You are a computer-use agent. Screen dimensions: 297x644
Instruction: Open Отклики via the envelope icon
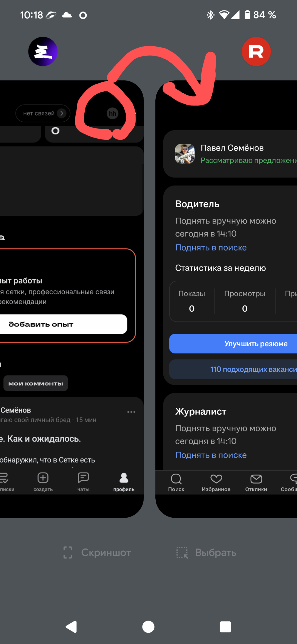point(256,479)
